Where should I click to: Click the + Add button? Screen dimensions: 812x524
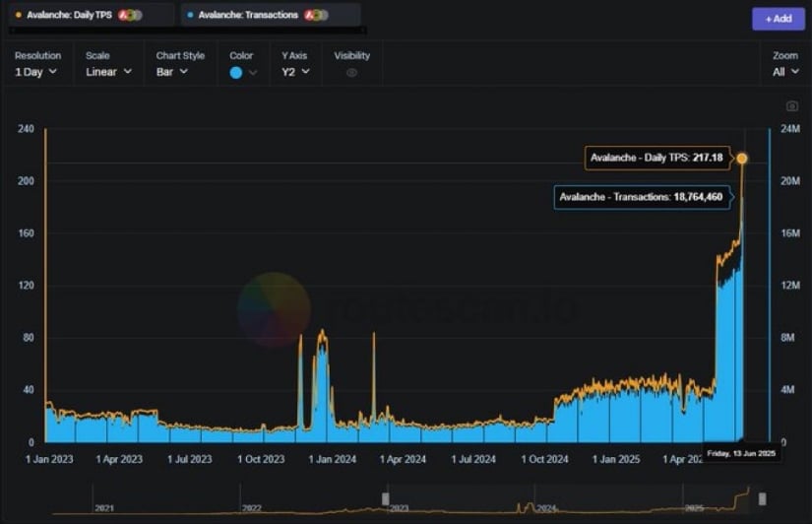point(779,19)
